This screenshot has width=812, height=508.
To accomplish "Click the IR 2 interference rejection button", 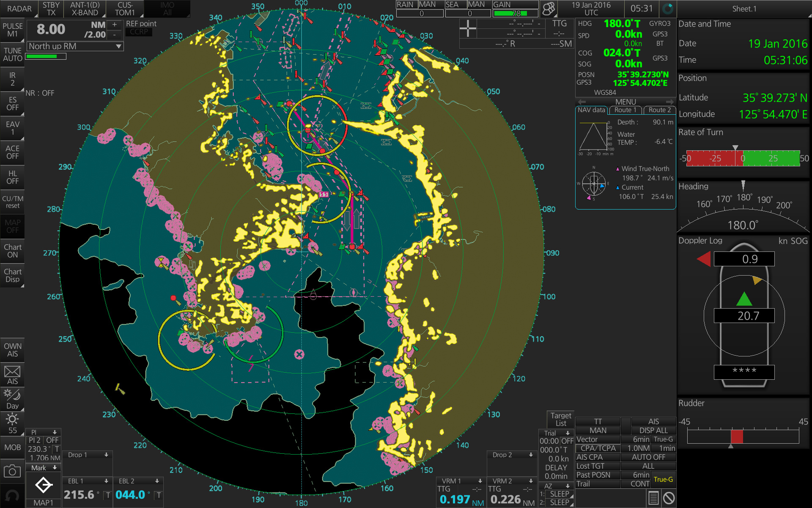I will 12,79.
